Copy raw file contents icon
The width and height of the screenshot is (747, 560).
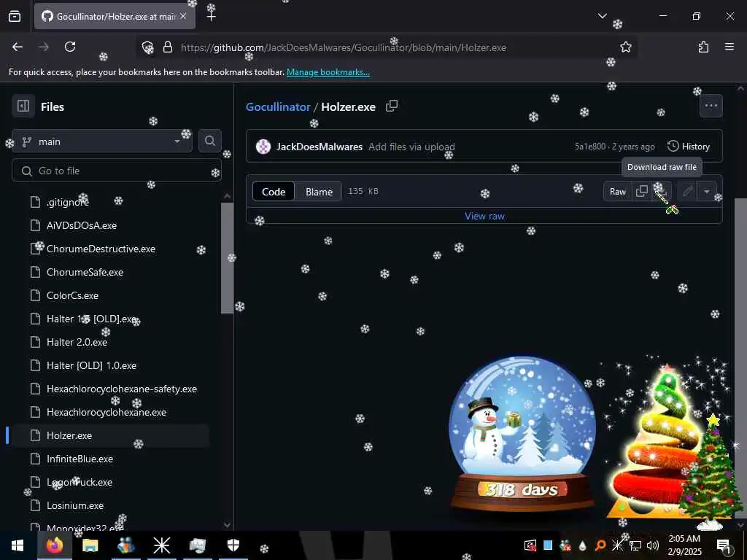pyautogui.click(x=642, y=192)
